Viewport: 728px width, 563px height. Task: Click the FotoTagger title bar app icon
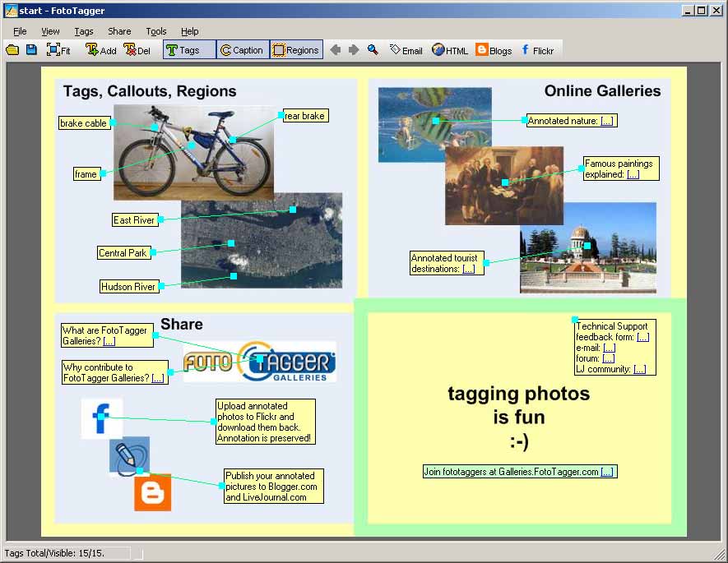click(x=11, y=10)
